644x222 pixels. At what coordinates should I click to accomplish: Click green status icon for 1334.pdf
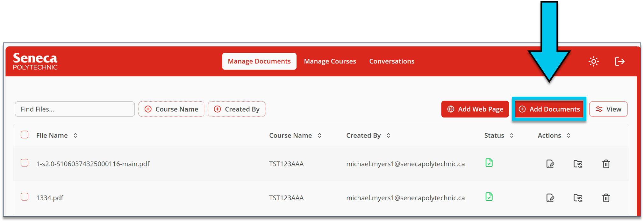click(489, 196)
